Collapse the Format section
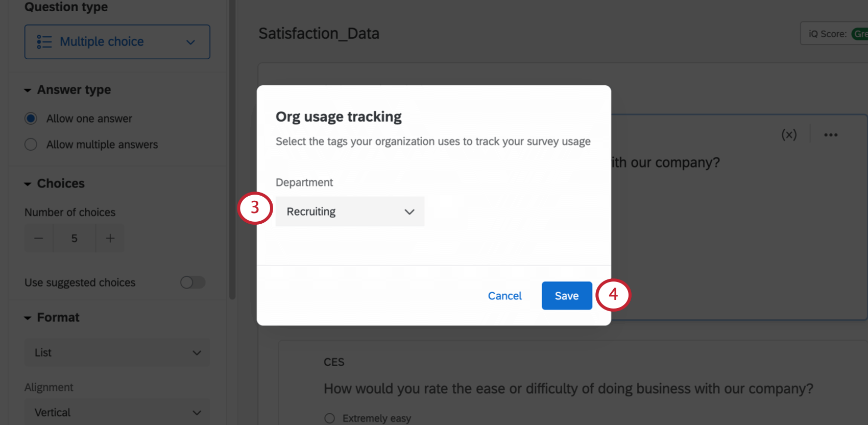 [28, 318]
